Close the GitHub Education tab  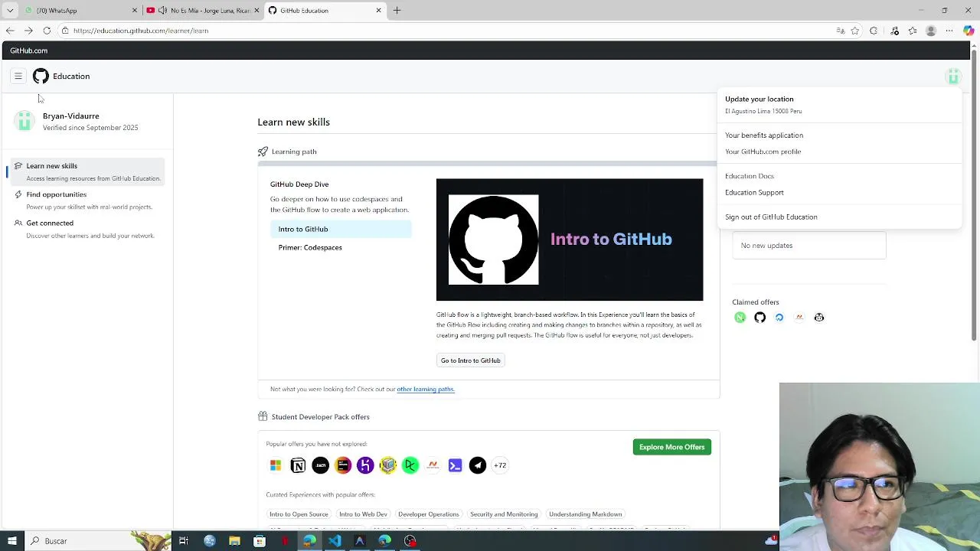(378, 10)
